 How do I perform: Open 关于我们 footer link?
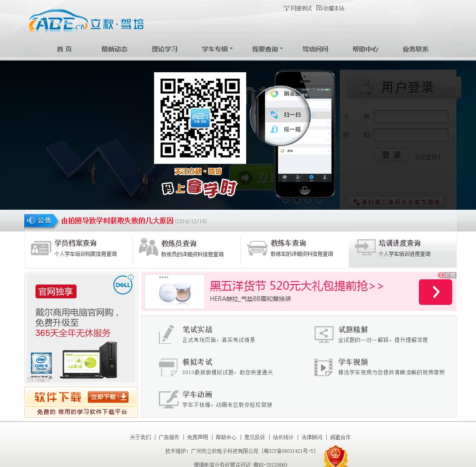click(x=140, y=437)
